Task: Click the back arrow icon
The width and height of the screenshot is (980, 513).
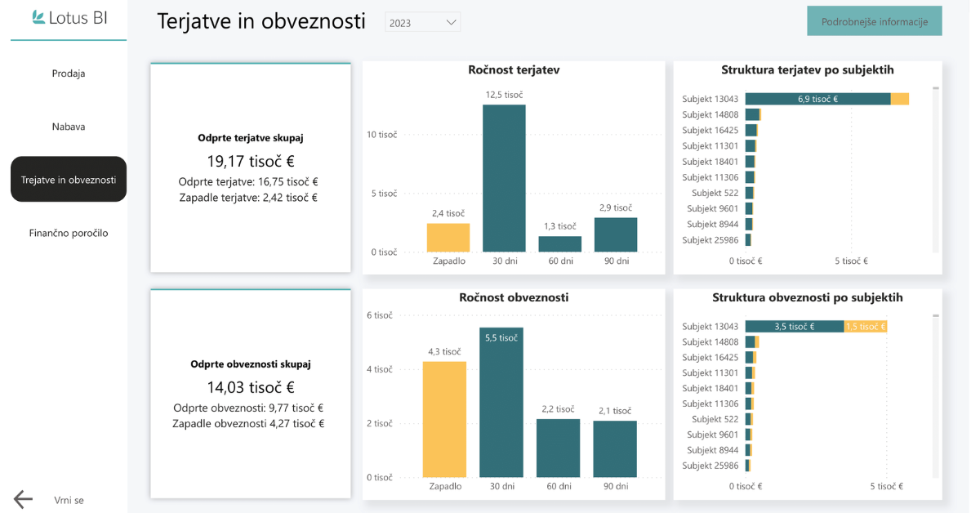Action: (x=23, y=499)
